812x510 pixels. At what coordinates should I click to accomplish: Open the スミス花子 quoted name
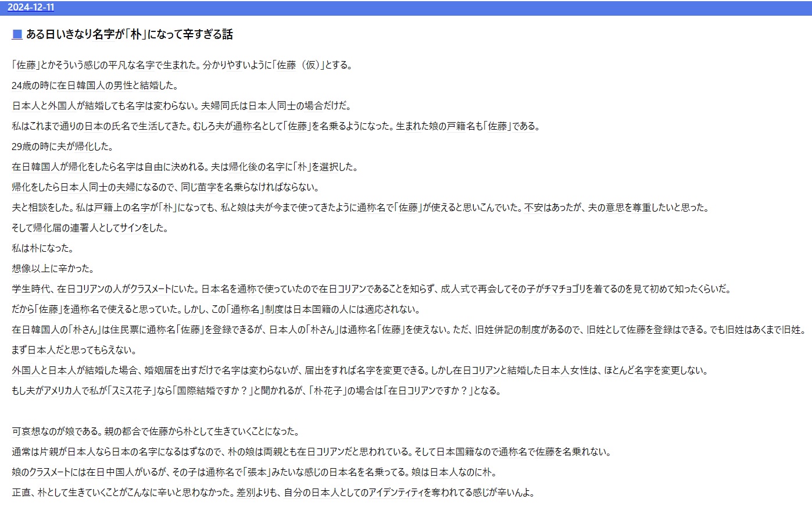(x=133, y=391)
